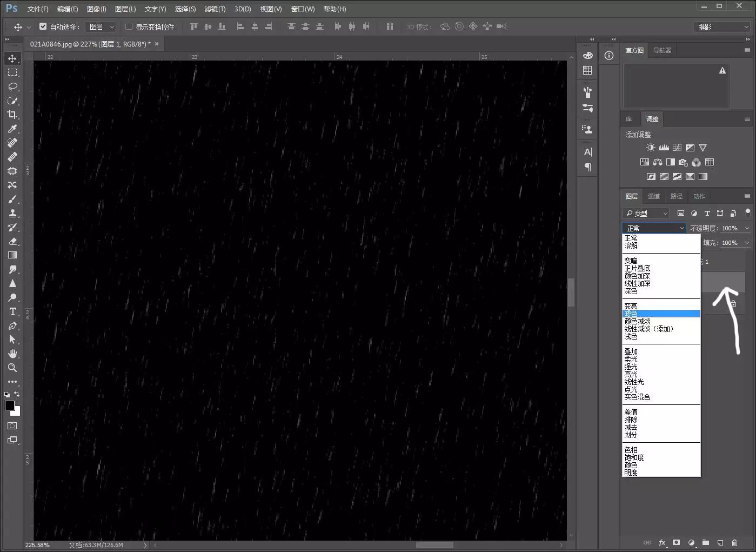Add a Curves adjustment layer

[x=677, y=148]
